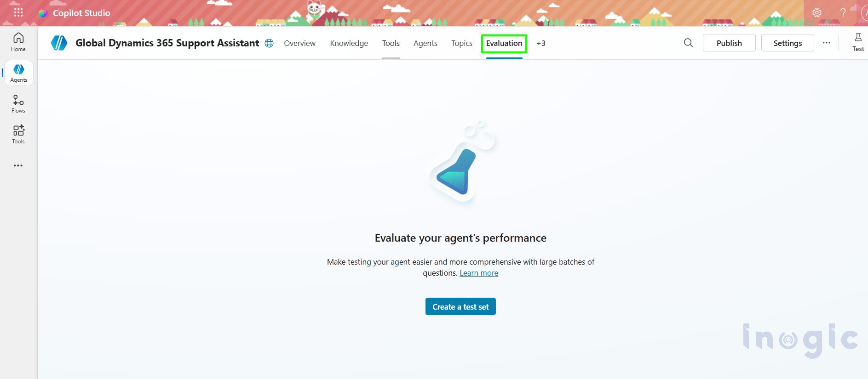868x379 pixels.
Task: Click the Publish button
Action: pyautogui.click(x=729, y=43)
